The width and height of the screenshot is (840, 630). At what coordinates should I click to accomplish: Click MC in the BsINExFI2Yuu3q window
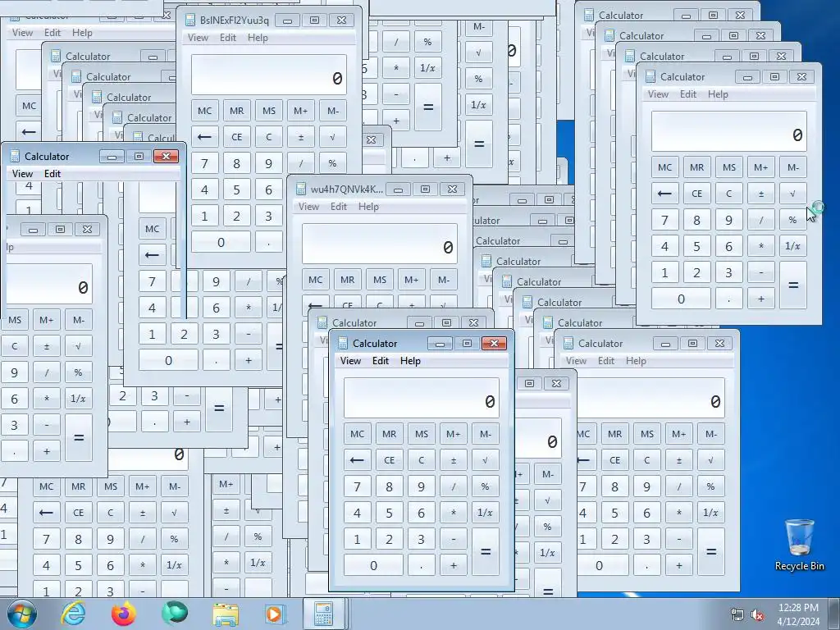pyautogui.click(x=204, y=111)
